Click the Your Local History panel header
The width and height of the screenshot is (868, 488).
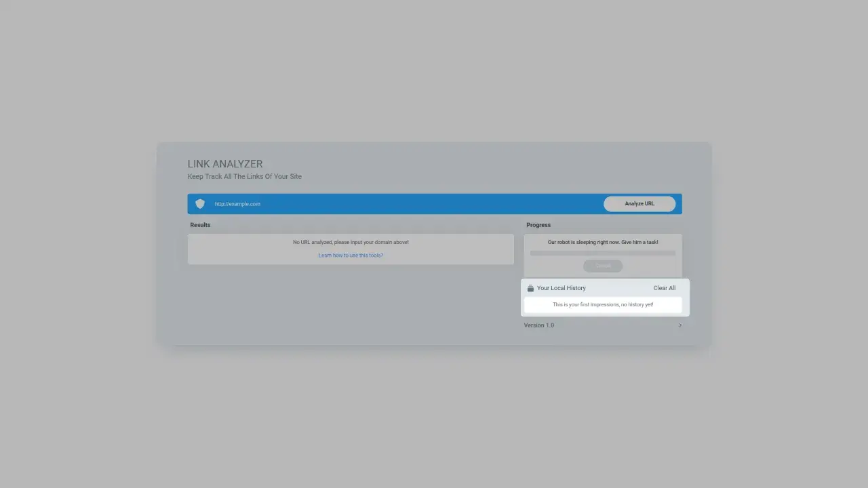[561, 287]
